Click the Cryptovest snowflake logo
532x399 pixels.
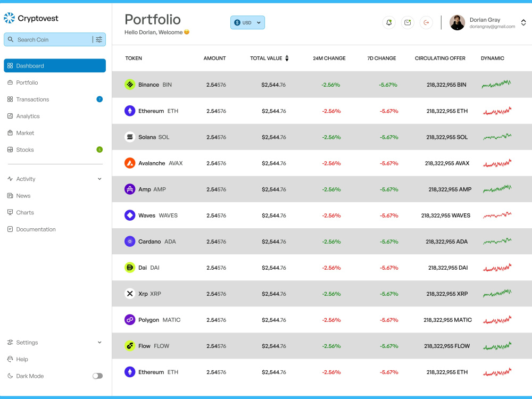click(10, 18)
